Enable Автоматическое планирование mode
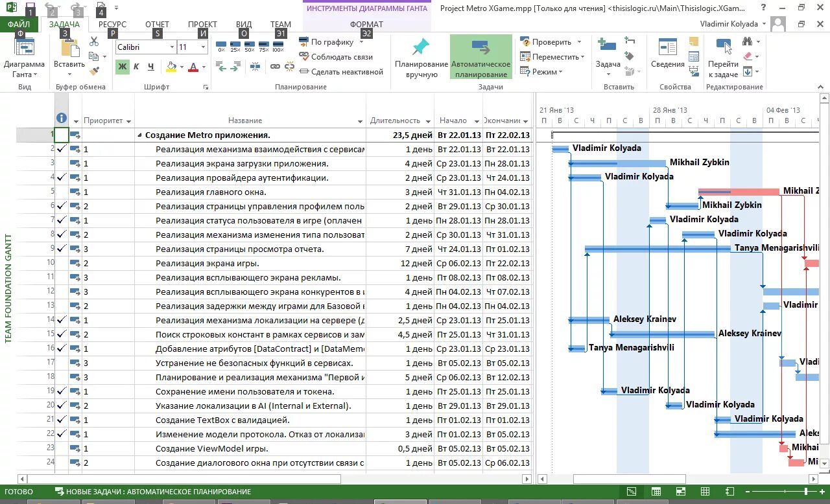The width and height of the screenshot is (830, 504). [480, 57]
